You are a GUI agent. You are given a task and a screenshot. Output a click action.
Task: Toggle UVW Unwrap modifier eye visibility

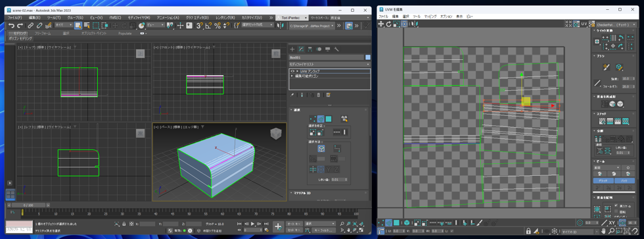(x=292, y=71)
